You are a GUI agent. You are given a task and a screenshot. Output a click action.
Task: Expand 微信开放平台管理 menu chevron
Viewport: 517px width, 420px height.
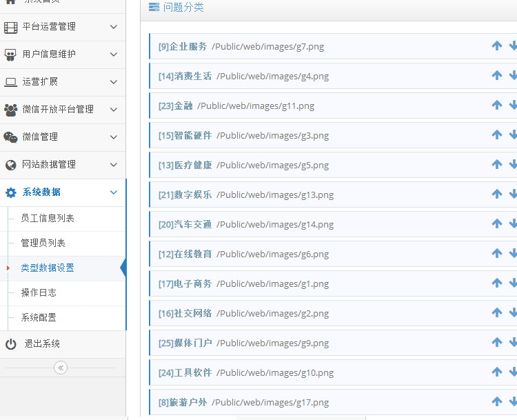click(x=114, y=110)
